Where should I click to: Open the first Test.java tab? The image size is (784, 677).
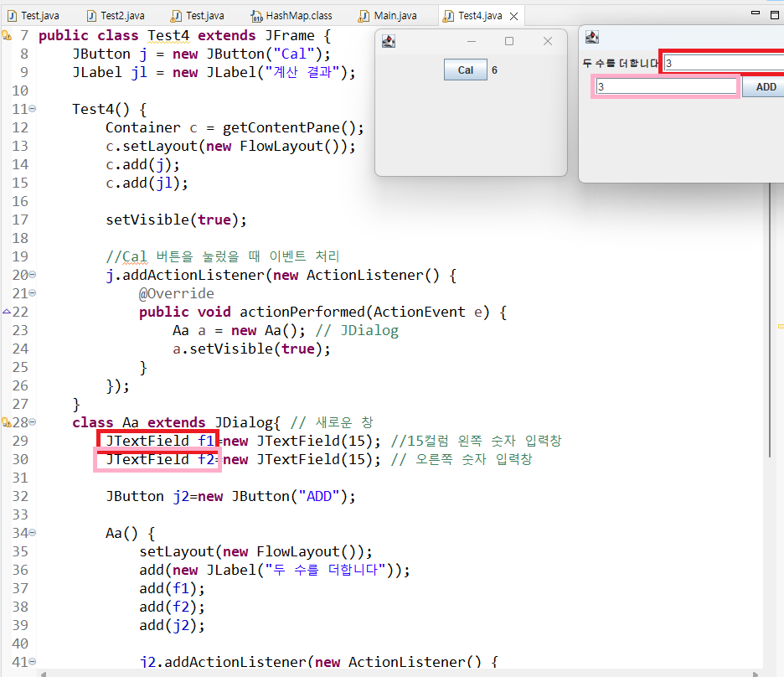coord(34,16)
